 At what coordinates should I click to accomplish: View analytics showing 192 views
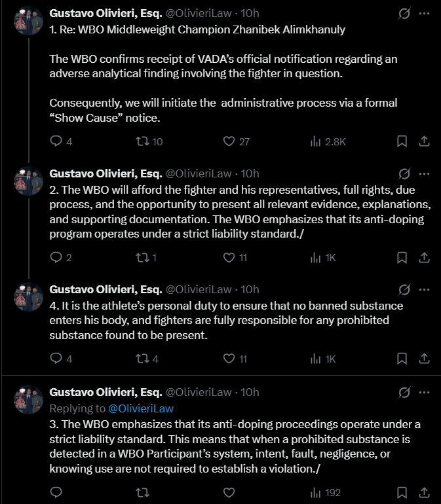click(x=327, y=492)
